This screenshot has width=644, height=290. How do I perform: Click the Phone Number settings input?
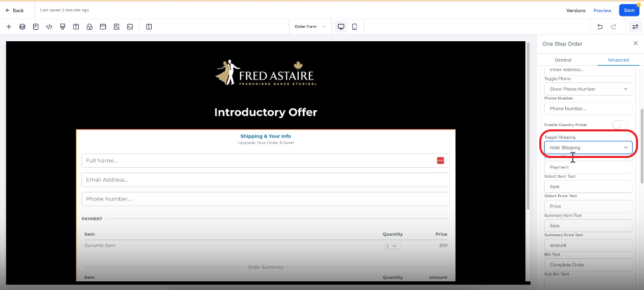[588, 109]
